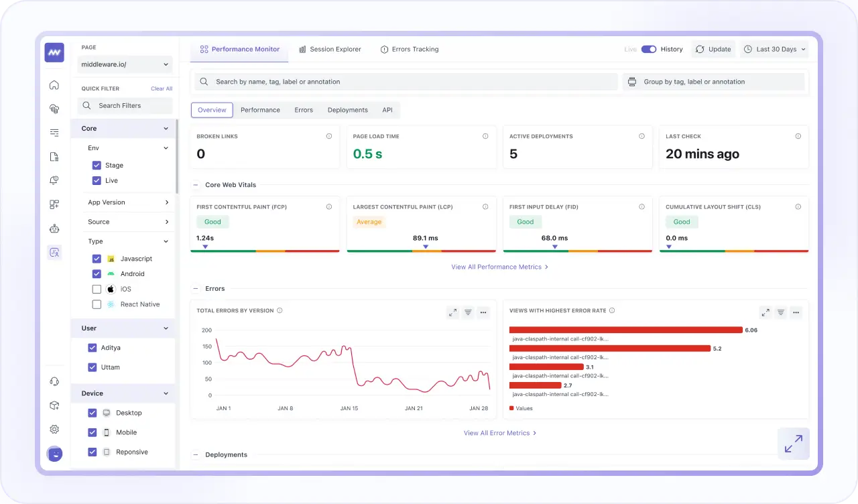The width and height of the screenshot is (858, 504).
Task: Expand the App Version filter section
Action: click(127, 202)
